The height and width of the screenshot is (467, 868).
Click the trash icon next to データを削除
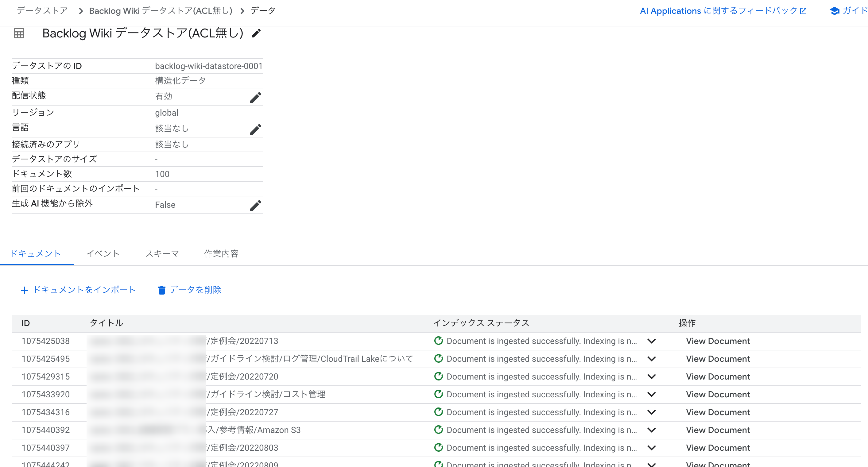(x=161, y=290)
